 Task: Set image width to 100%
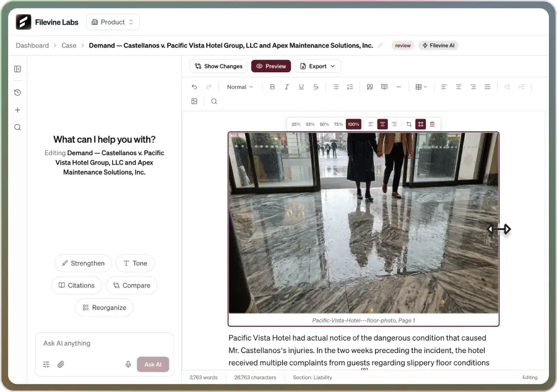353,124
